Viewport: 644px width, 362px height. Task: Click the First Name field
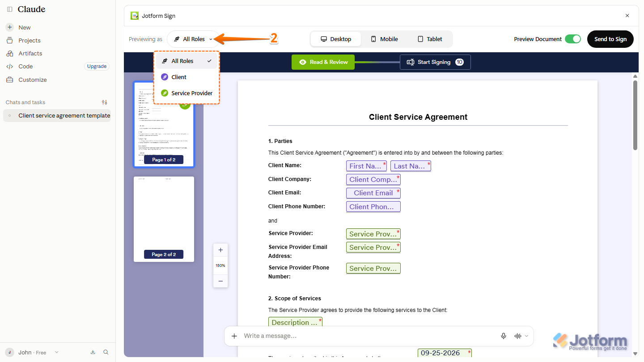click(x=366, y=166)
